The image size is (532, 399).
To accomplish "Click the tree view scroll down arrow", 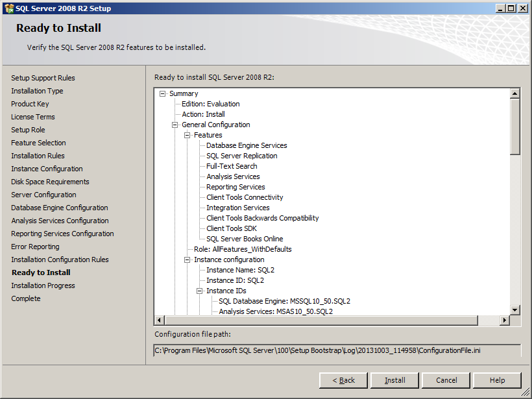I will (514, 309).
